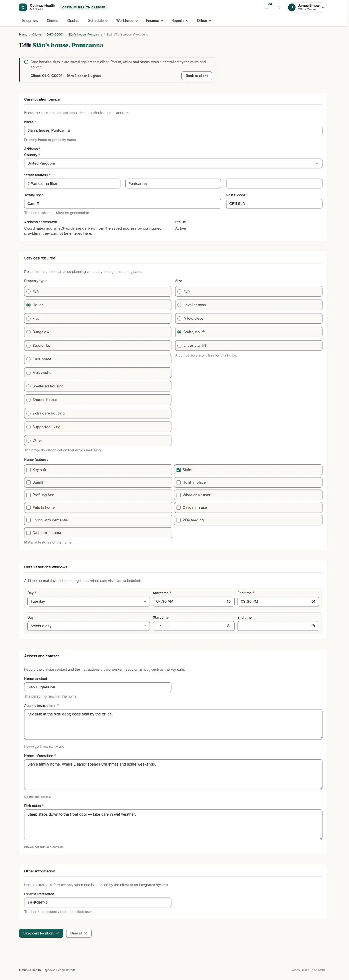
Task: Click the home icon in header
Action: 279,8
